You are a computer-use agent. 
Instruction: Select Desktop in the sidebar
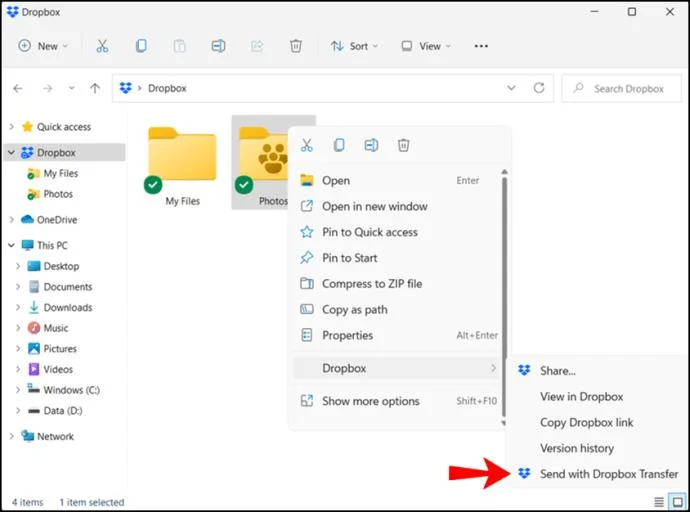(53, 266)
